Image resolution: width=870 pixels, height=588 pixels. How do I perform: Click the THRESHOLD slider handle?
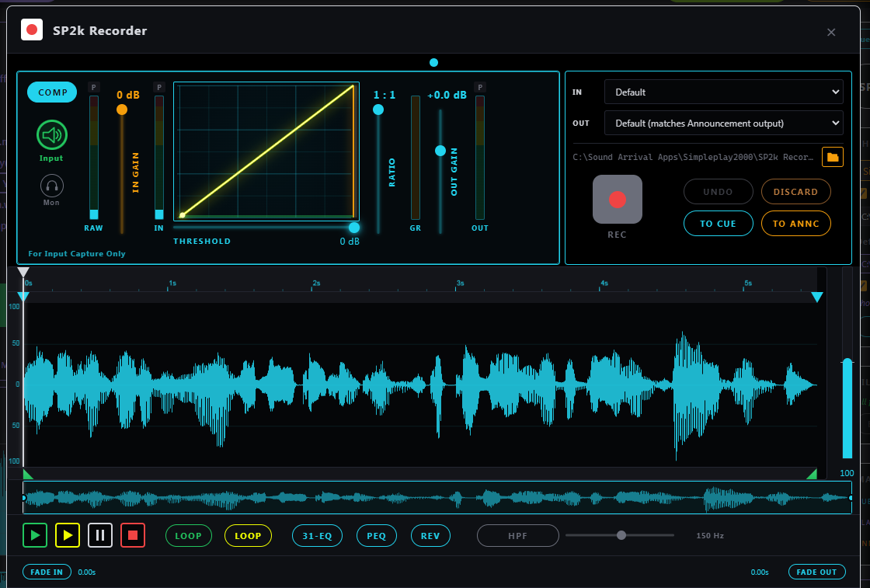[x=353, y=228]
